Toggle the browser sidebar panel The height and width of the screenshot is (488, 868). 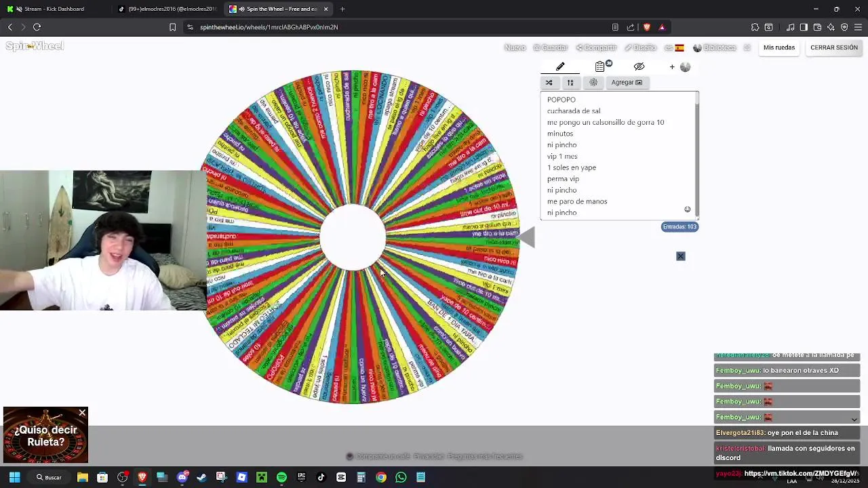(804, 27)
